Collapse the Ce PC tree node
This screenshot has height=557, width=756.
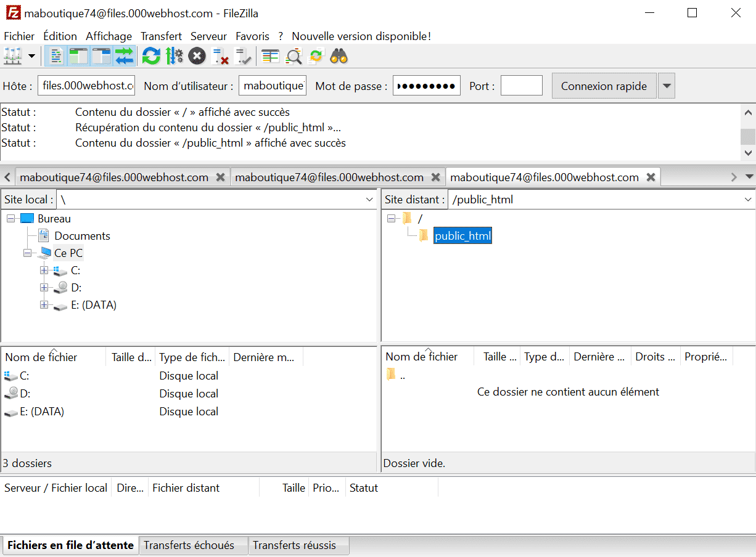27,253
